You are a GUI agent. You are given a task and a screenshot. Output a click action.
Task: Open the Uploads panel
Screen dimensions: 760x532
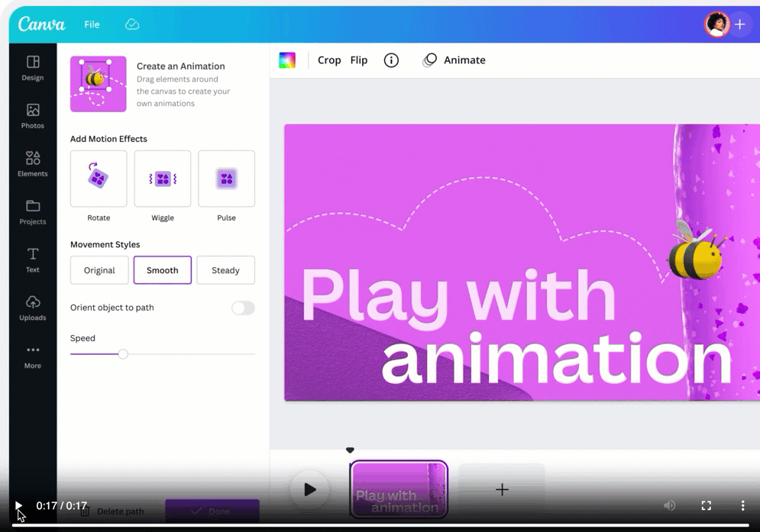[33, 308]
